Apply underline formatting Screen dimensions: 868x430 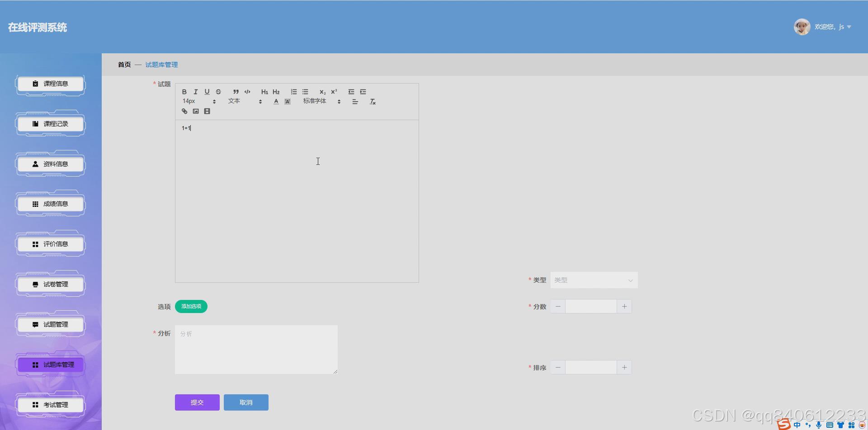(207, 92)
